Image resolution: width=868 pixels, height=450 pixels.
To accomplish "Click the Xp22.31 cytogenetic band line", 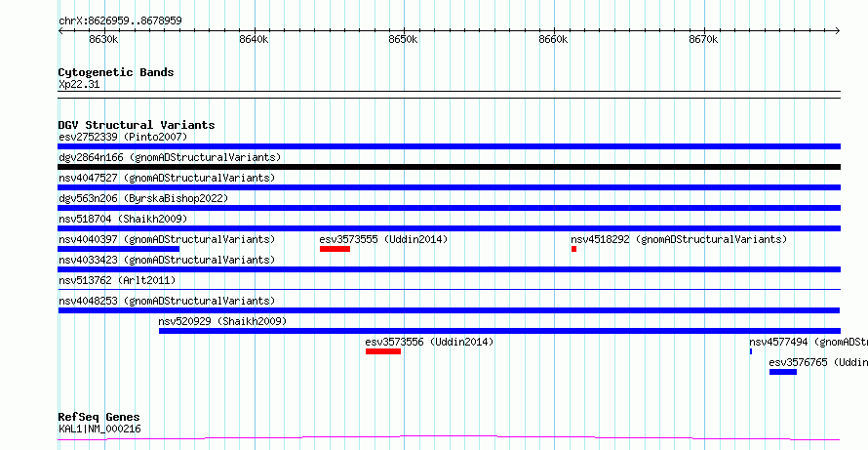I will (449, 95).
